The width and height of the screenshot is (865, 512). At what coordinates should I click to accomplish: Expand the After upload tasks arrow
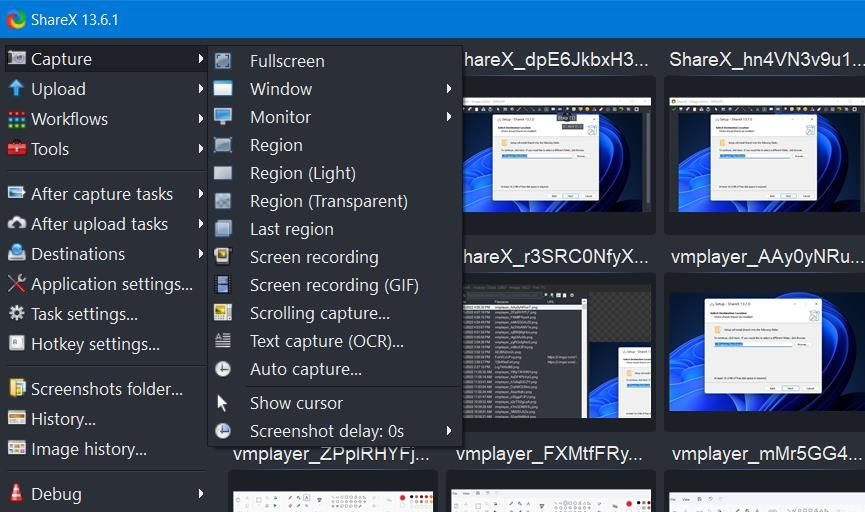tap(200, 223)
